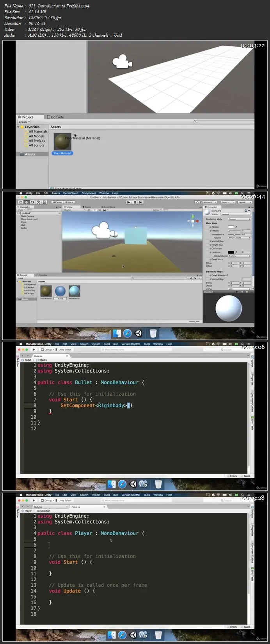Switch to the Asset Store tab
Screen dimensions: 270x644
(x=109, y=207)
